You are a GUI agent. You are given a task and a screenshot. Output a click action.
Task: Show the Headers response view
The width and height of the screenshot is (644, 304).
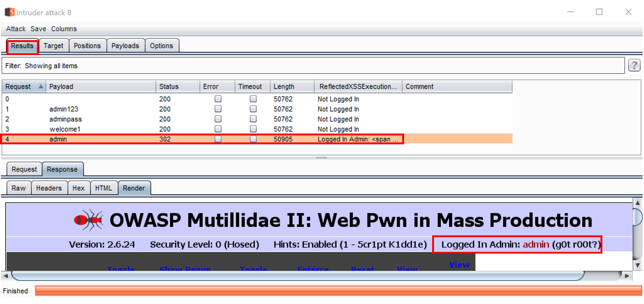click(49, 188)
